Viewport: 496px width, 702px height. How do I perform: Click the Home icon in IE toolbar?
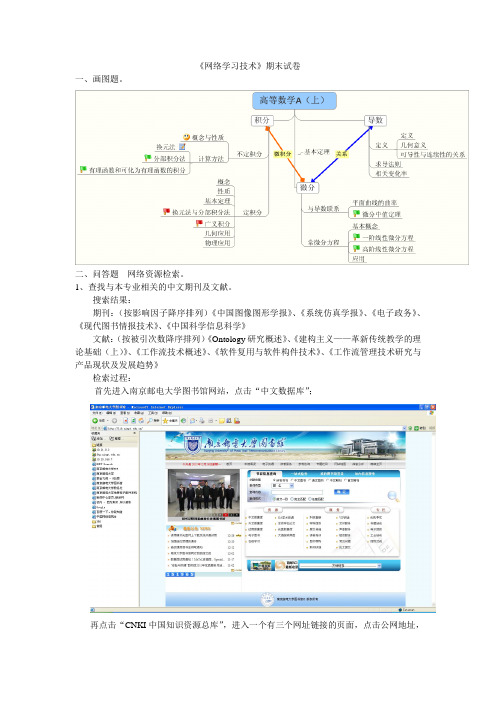(x=141, y=421)
